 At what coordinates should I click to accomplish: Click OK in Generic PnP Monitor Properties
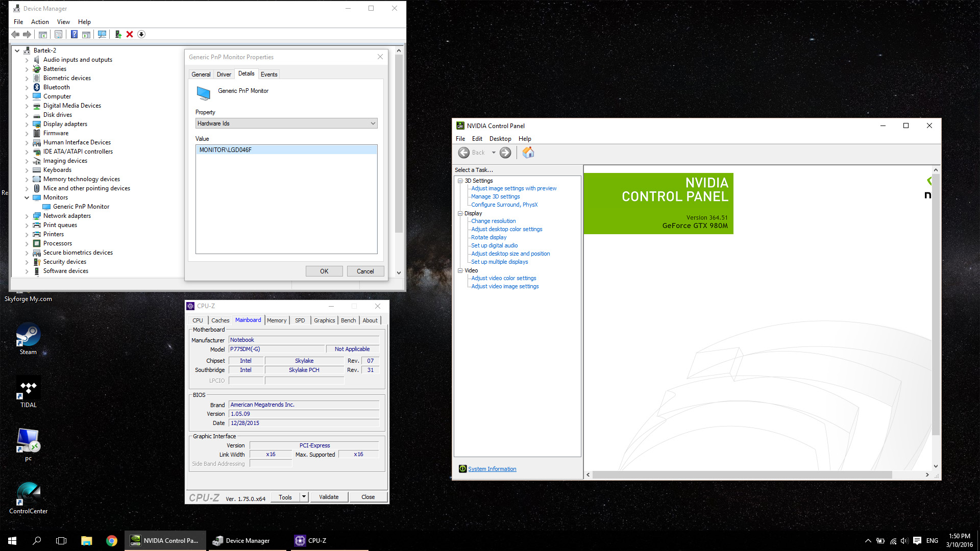click(324, 271)
